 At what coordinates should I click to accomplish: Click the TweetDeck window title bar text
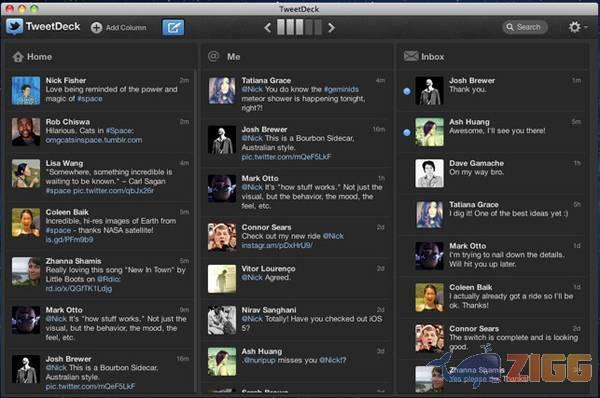point(299,9)
